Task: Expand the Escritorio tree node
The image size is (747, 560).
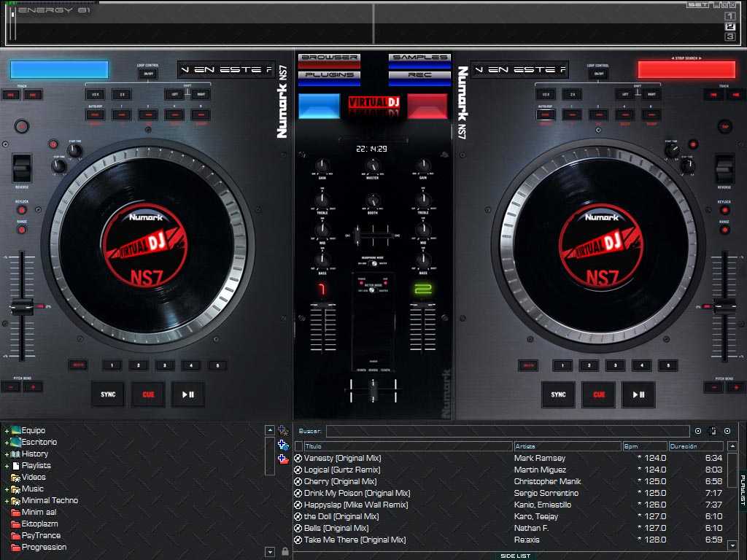Action: (x=7, y=443)
